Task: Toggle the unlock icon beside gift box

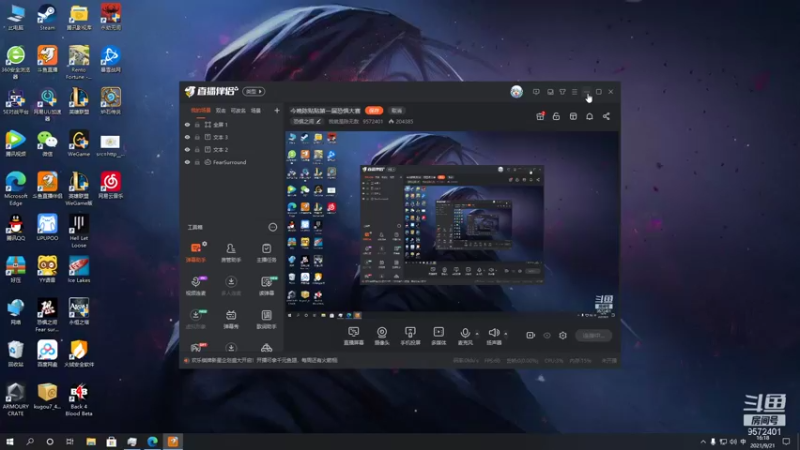Action: (x=556, y=116)
